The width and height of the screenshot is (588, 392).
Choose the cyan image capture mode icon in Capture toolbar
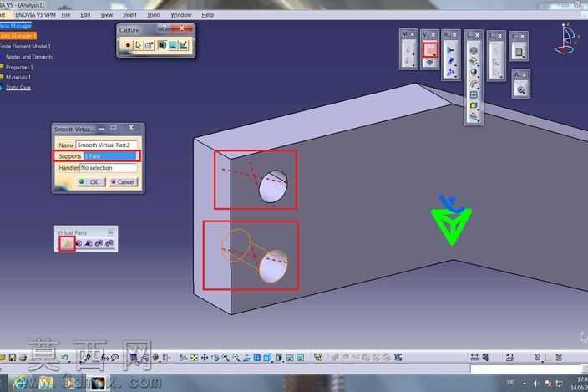tap(173, 45)
